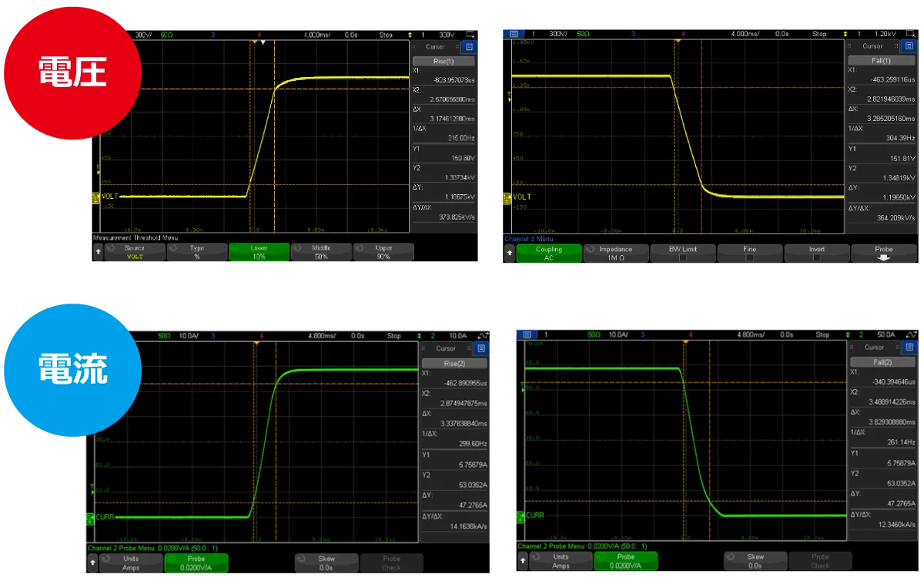Viewport: 924px width, 581px height.
Task: Check the Invert option checkbox
Action: [817, 258]
